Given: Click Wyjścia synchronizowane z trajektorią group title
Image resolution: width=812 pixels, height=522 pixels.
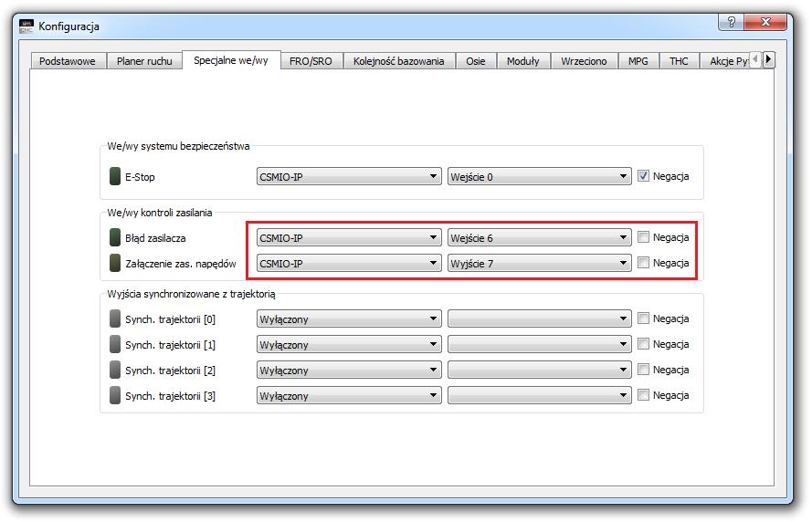Looking at the screenshot, I should [191, 294].
